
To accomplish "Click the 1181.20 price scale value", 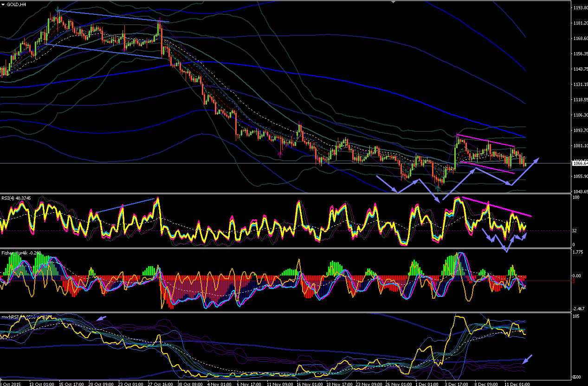I will coord(580,23).
